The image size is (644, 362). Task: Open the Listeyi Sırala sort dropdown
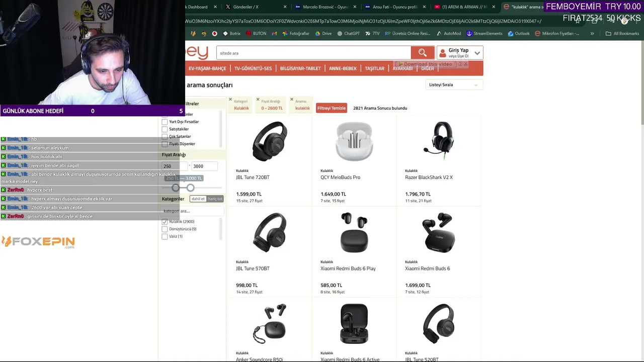point(454,85)
